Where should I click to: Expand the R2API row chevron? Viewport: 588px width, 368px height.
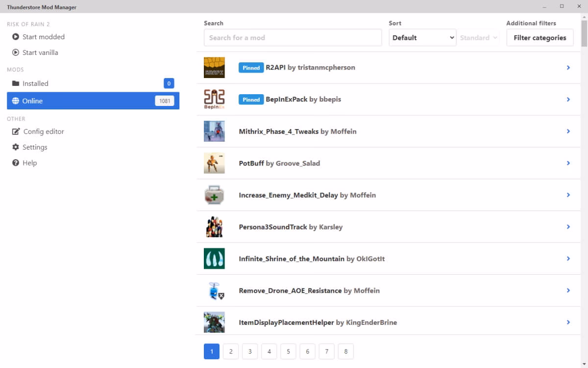pos(568,68)
